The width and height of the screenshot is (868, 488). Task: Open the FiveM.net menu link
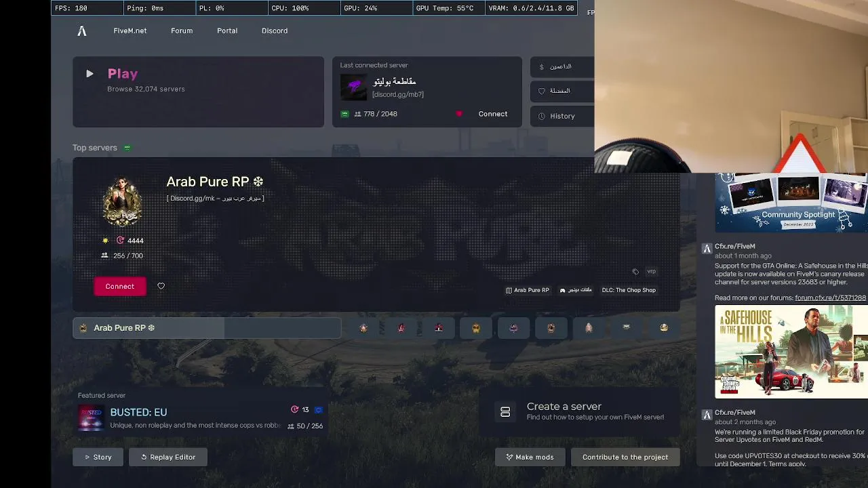point(130,30)
